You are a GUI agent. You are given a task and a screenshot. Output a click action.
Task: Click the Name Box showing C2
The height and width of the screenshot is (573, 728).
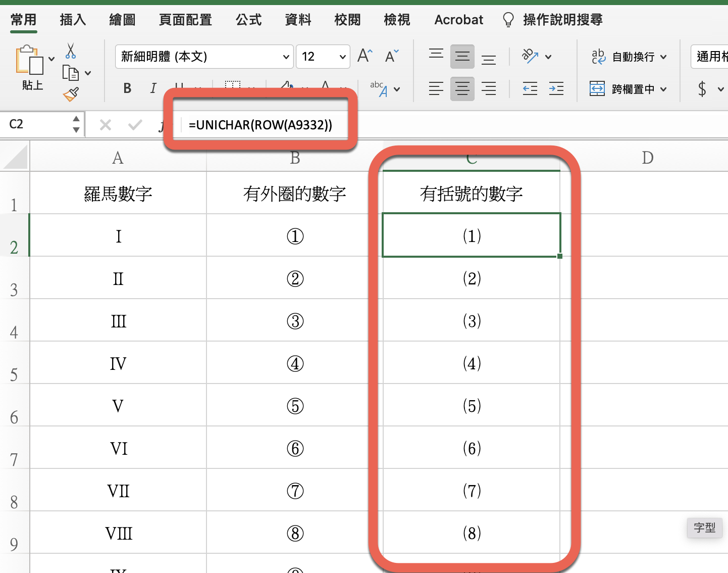coord(35,124)
